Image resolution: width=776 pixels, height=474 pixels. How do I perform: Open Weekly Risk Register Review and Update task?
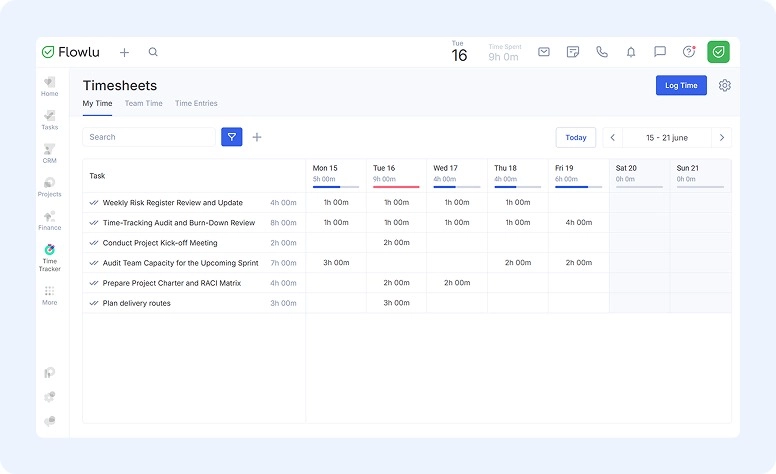tap(173, 203)
